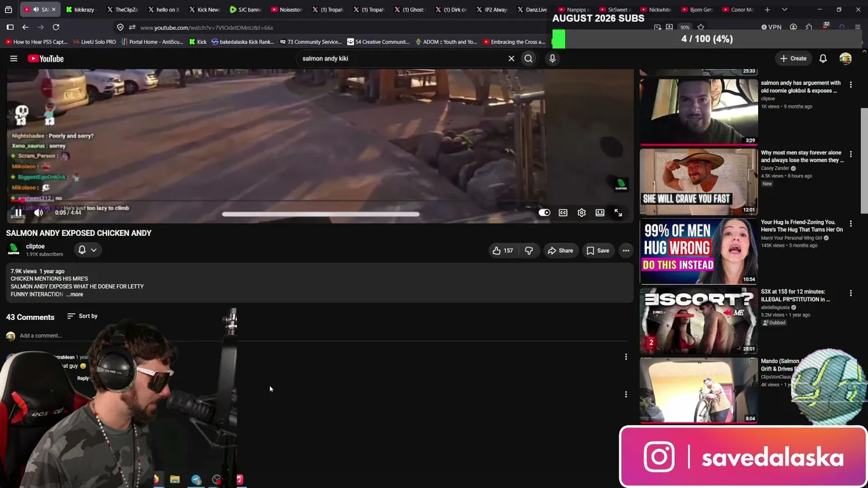Image resolution: width=868 pixels, height=488 pixels.
Task: Open options for salmon andy roomie video
Action: pos(851,85)
